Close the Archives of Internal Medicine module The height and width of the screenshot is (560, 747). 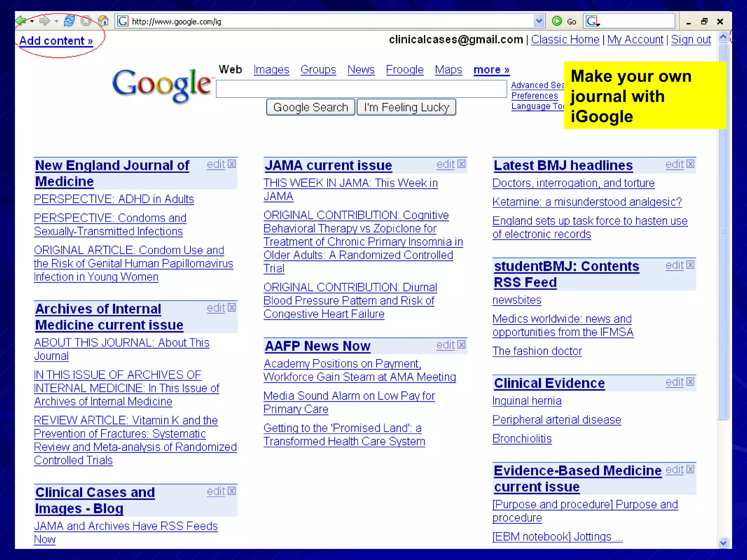[x=232, y=308]
